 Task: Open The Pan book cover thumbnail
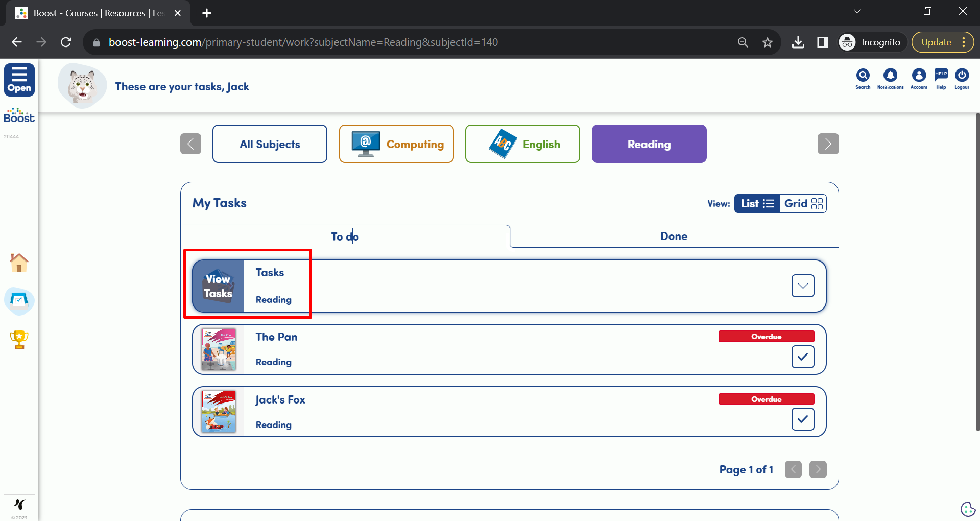click(219, 349)
